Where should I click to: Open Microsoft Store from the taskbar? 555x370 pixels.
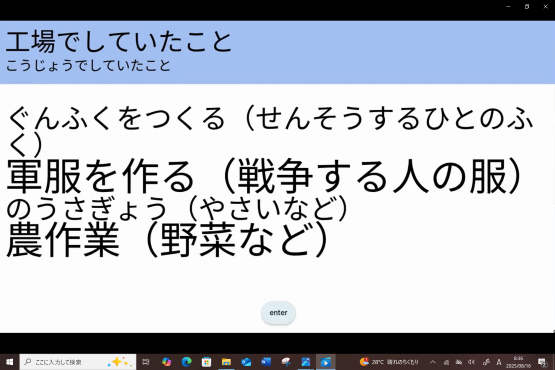(206, 362)
